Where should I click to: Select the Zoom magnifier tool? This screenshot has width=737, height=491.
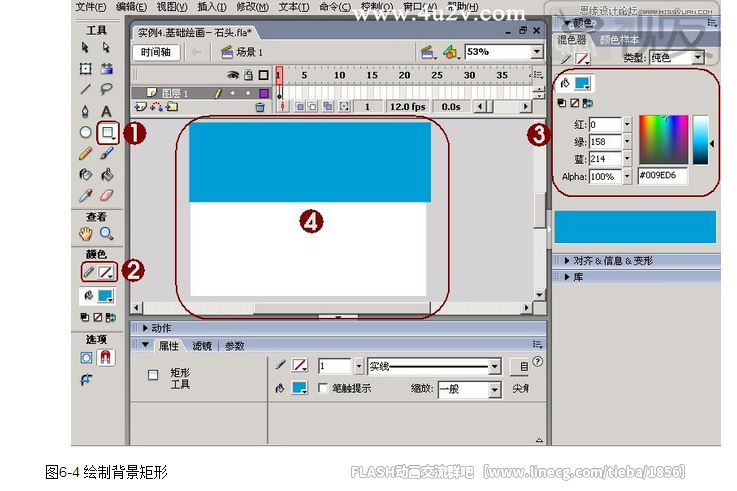tap(107, 234)
